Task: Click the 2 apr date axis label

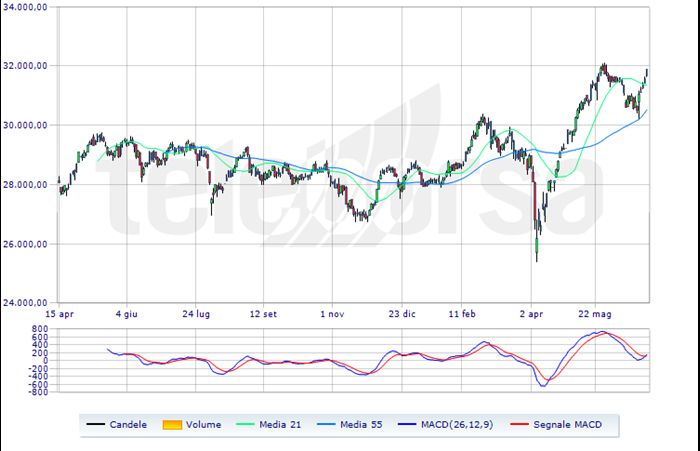Action: [x=531, y=314]
